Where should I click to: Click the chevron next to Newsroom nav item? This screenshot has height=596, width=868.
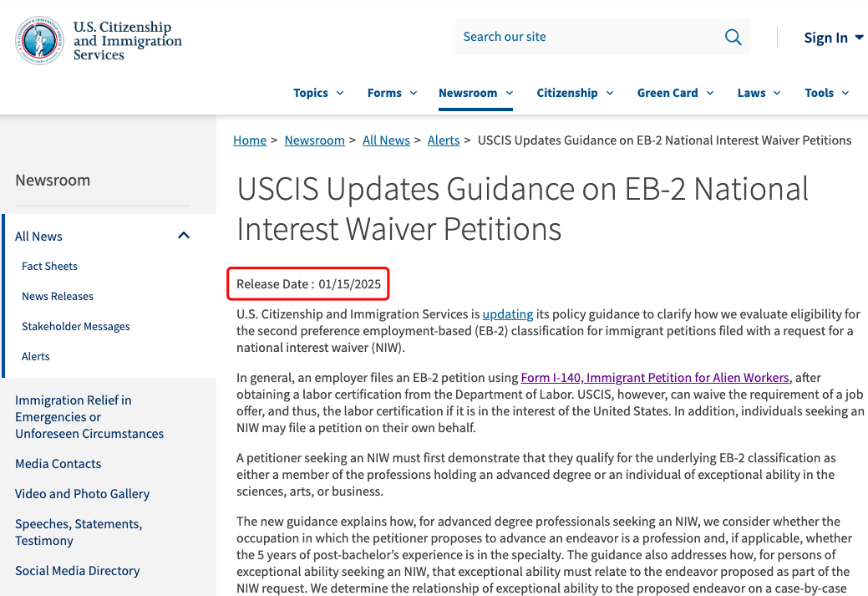coord(510,93)
